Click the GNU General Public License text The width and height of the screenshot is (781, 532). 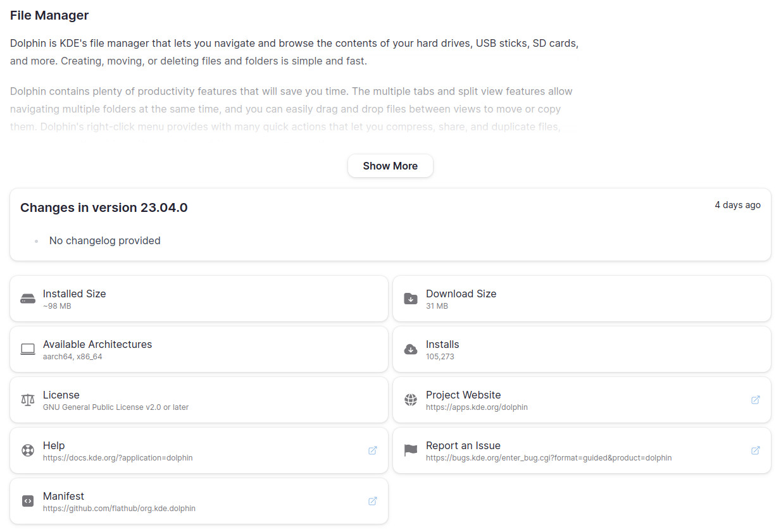(x=116, y=407)
